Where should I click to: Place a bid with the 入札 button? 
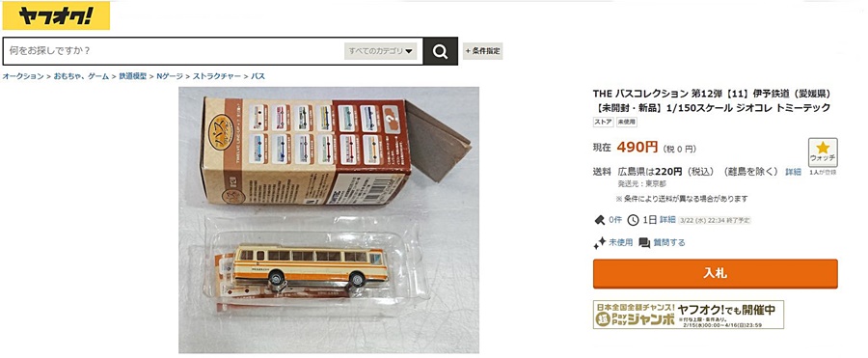[716, 274]
